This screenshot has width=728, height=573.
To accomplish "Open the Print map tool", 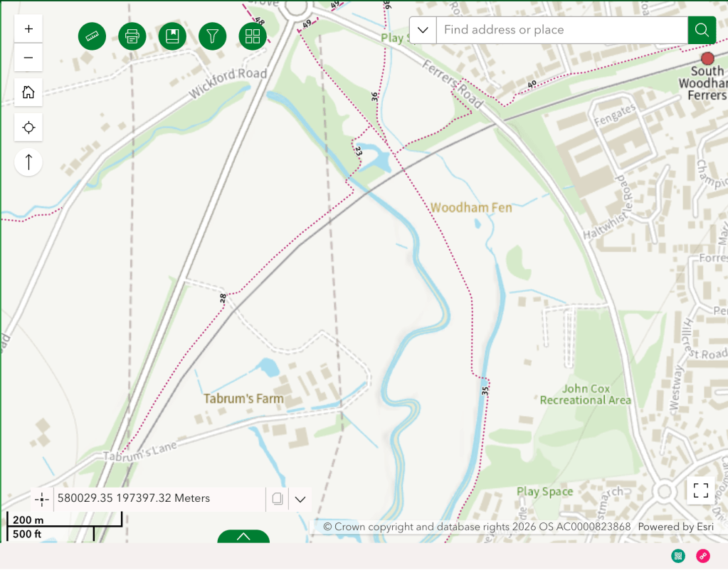I will [132, 36].
